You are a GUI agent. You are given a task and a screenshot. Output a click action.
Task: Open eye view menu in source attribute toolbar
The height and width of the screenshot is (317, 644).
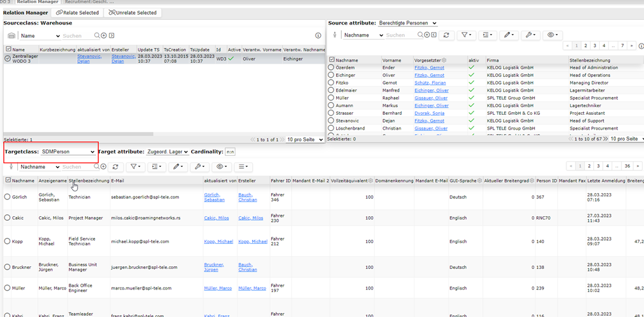pos(552,35)
